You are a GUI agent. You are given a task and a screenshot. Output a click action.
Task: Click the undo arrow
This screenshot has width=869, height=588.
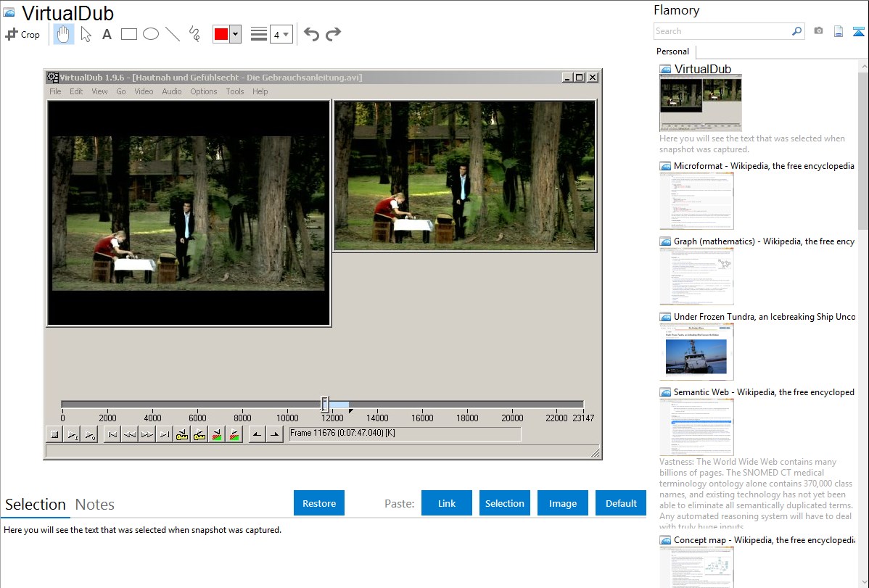311,34
